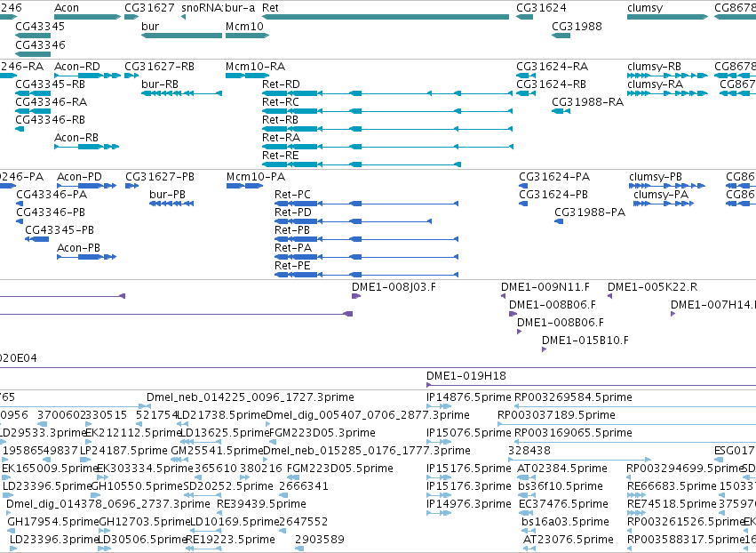Select the 328438 EST label
This screenshot has height=553, width=756.
pos(529,451)
